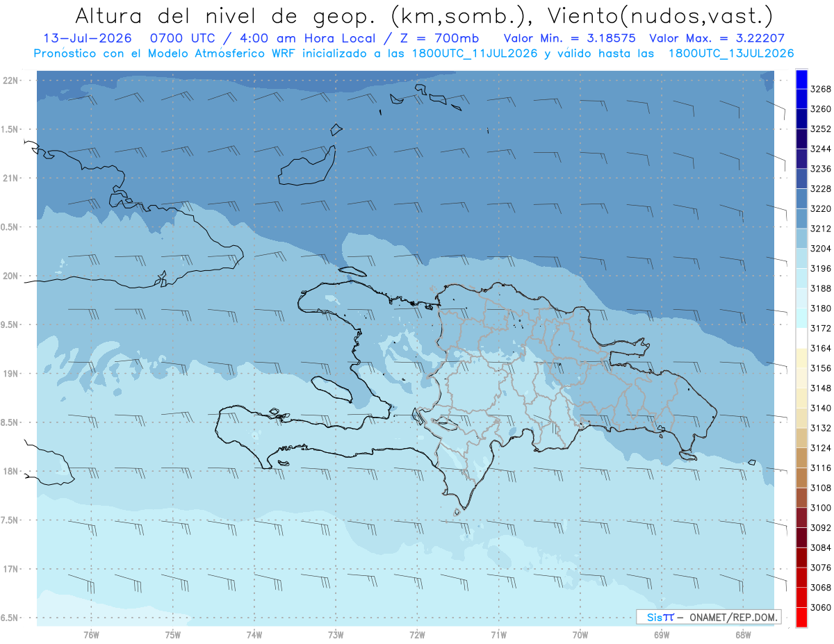Viewport: 834px width, 644px height.
Task: Click the '19N' latitude label
Action: pyautogui.click(x=10, y=374)
